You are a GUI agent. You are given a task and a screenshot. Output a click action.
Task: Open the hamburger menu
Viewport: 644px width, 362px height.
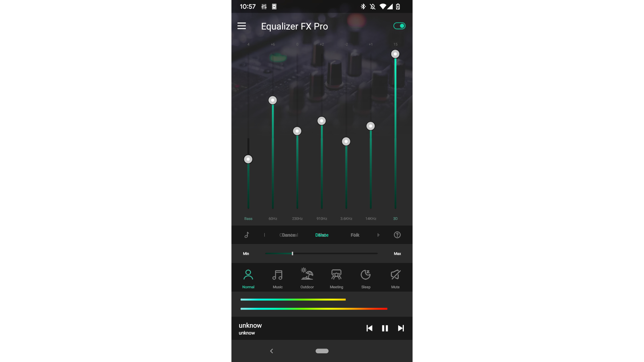(x=241, y=25)
